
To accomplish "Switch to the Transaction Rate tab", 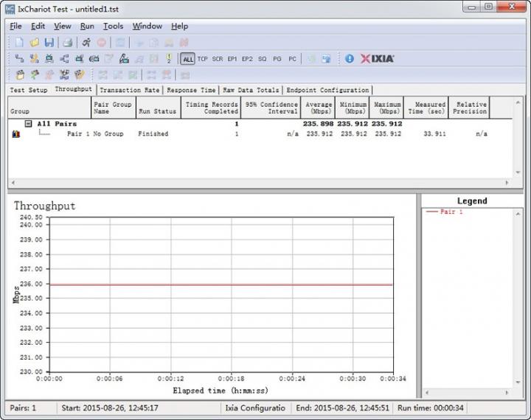I will (129, 90).
